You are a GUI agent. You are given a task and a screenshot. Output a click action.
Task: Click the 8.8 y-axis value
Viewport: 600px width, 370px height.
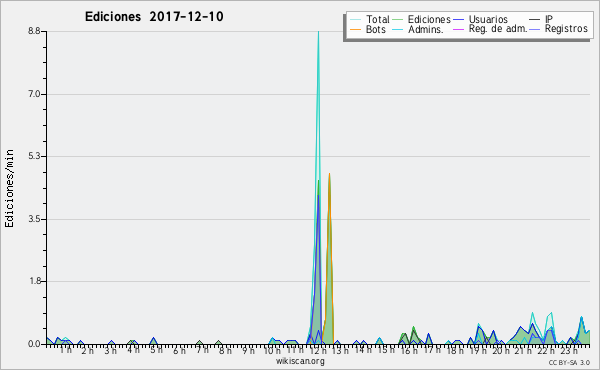[34, 31]
